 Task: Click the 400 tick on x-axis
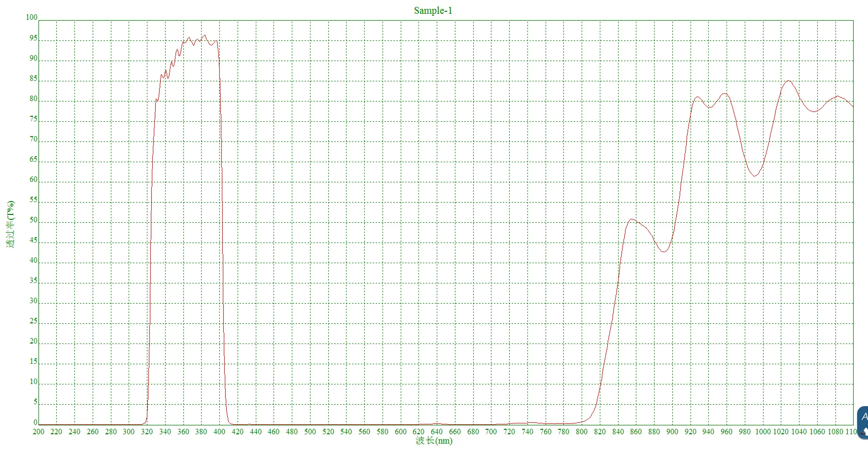coord(219,432)
